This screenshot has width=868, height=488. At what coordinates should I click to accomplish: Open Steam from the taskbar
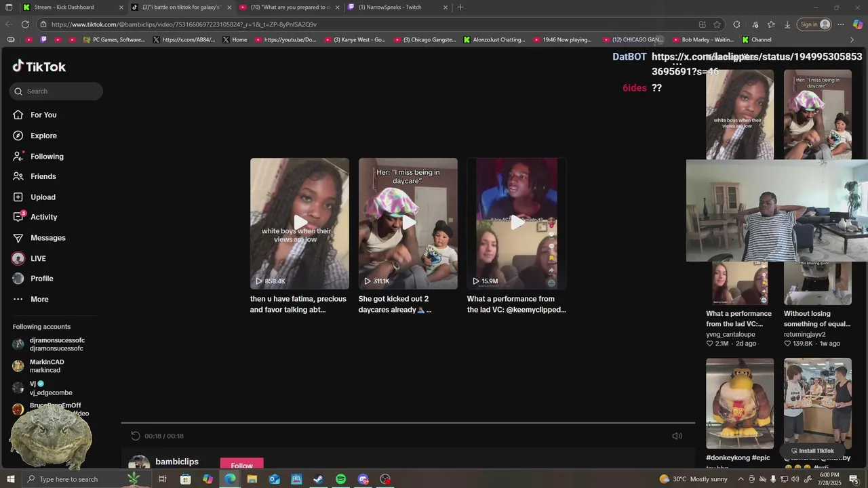point(318,479)
